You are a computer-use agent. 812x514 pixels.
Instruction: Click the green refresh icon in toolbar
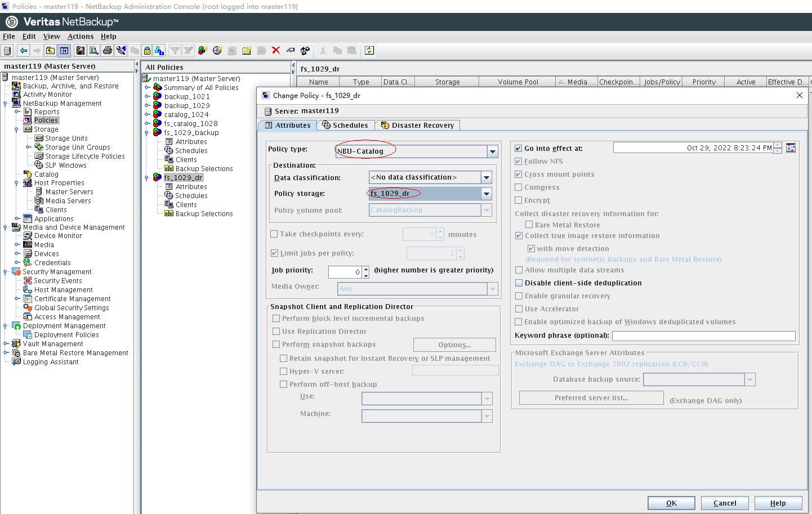[x=369, y=51]
